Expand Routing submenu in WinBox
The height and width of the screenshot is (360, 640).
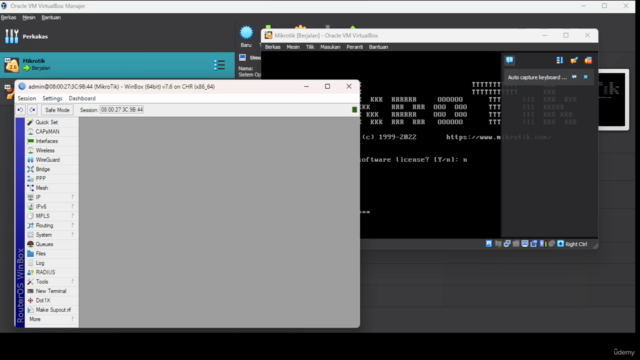[x=51, y=225]
